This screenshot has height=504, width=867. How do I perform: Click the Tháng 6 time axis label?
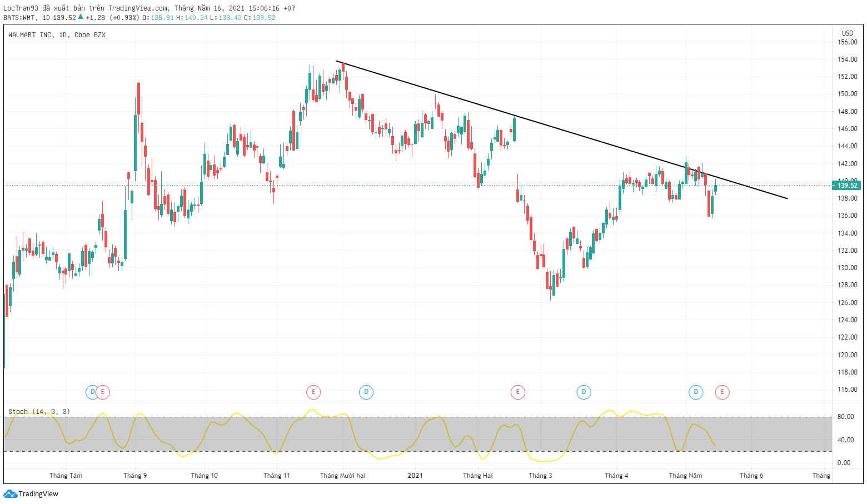click(751, 476)
